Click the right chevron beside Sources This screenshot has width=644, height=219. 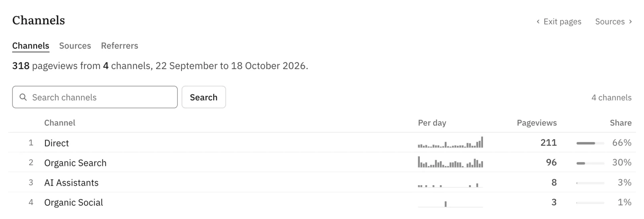(x=630, y=21)
